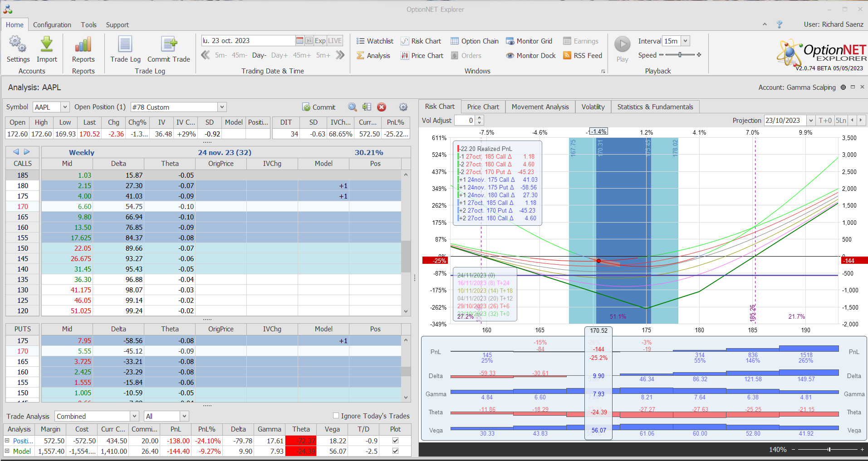868x461 pixels.
Task: Step forward 5 minutes with 5m+
Action: coord(324,55)
